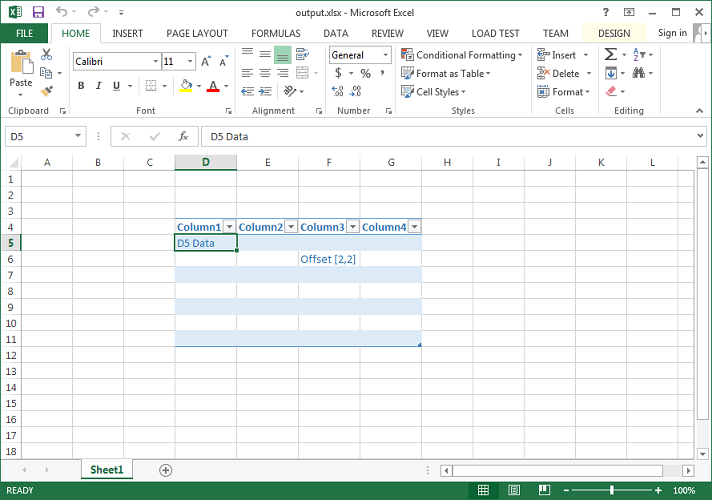The width and height of the screenshot is (712, 500).
Task: Open the FORMULAS ribbon tab
Action: 276,34
